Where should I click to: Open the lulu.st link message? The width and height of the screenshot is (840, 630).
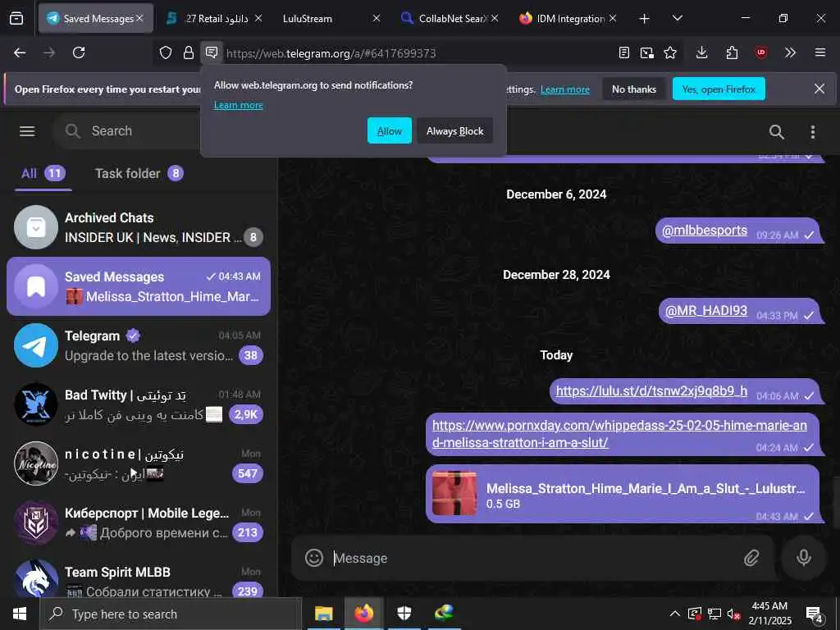coord(651,390)
